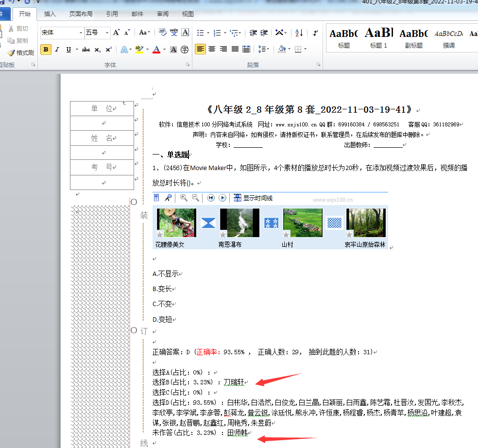Click the Text Effects icon
This screenshot has width=478, height=448.
tap(124, 50)
